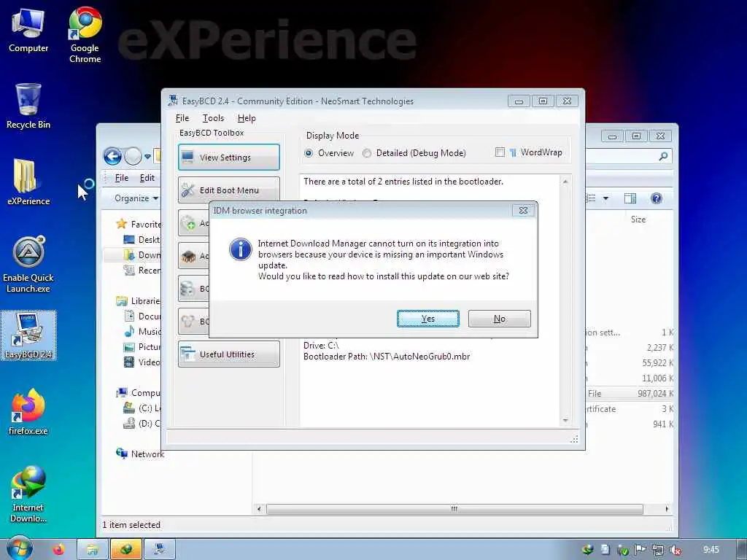Click the network tray icon
Viewport: 747px width, 560px height.
coord(657,550)
